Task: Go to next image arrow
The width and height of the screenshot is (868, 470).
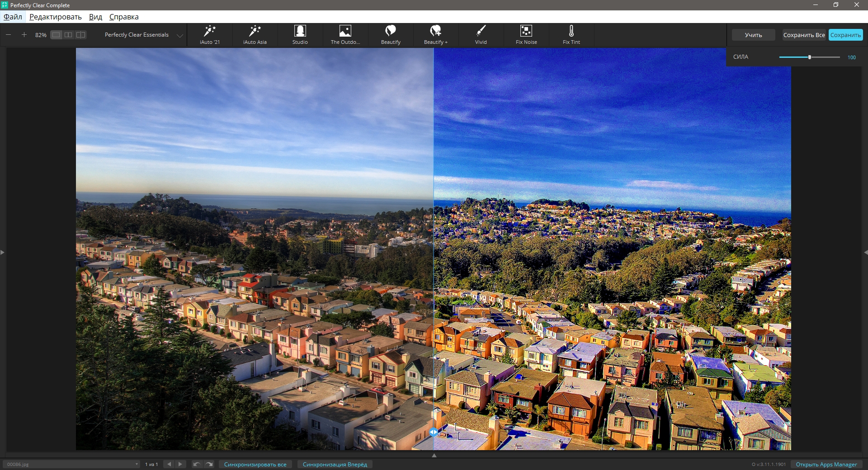Action: click(180, 464)
